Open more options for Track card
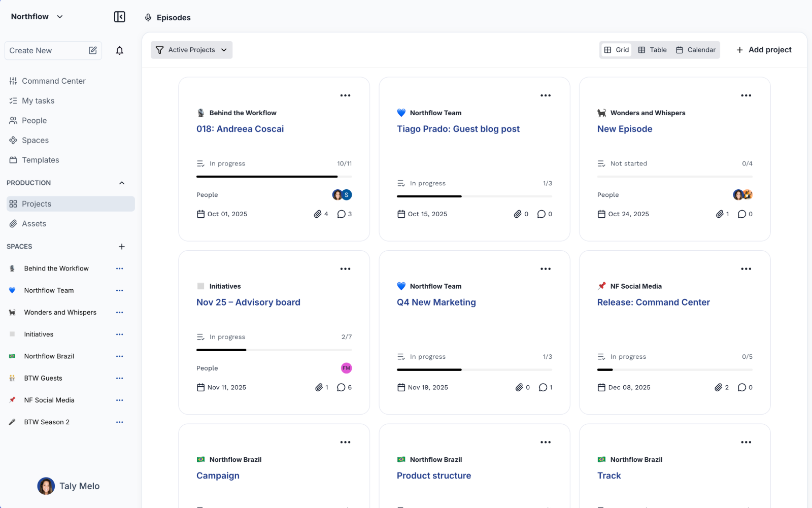 click(746, 443)
